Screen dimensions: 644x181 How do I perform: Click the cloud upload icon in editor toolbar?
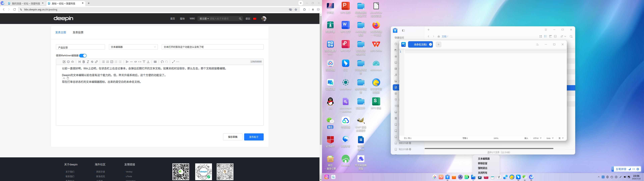click(x=72, y=62)
